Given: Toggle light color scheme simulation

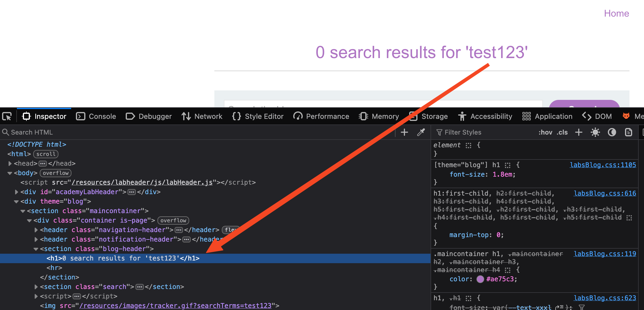Looking at the screenshot, I should [595, 132].
